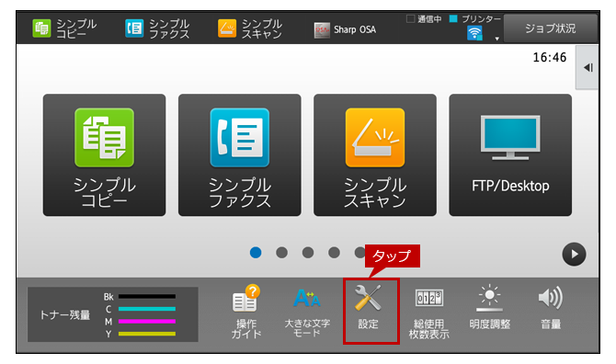616x364 pixels.
Task: Show 総使用枚数表示 counter
Action: click(x=428, y=313)
